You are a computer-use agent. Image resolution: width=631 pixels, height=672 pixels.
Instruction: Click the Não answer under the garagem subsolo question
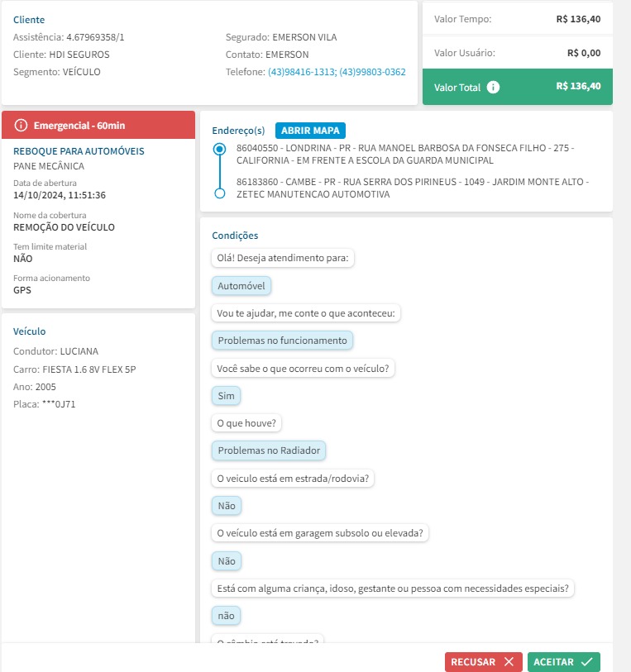[226, 561]
